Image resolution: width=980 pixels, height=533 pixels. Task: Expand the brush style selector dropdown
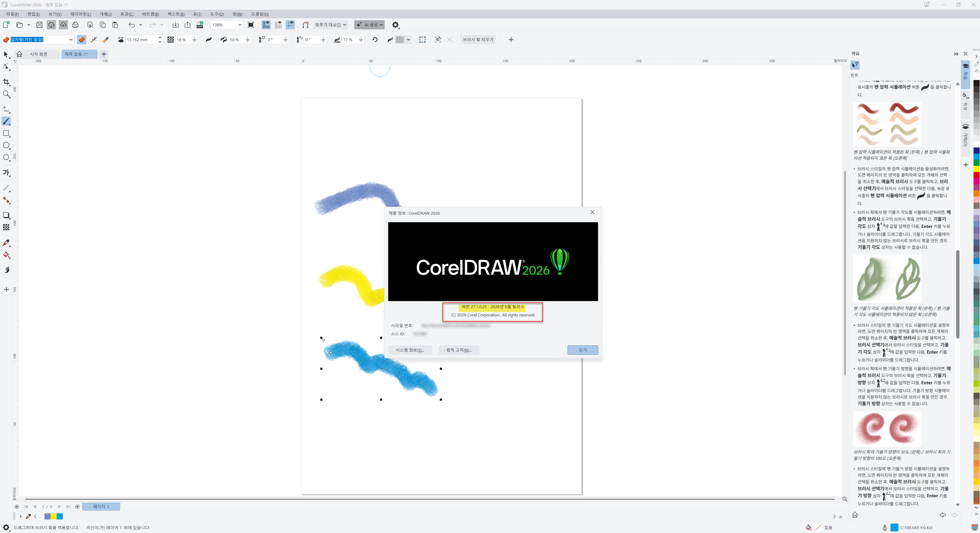click(x=70, y=40)
